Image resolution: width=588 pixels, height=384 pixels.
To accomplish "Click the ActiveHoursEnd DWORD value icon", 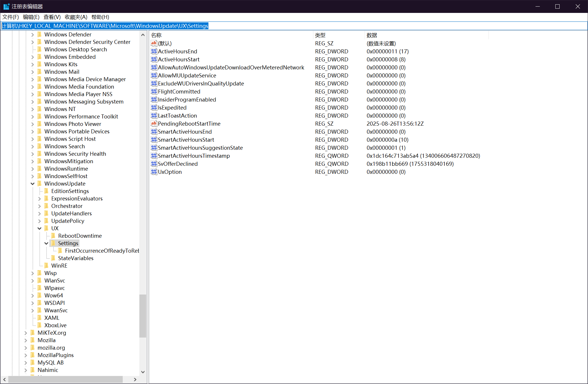I will click(x=154, y=51).
